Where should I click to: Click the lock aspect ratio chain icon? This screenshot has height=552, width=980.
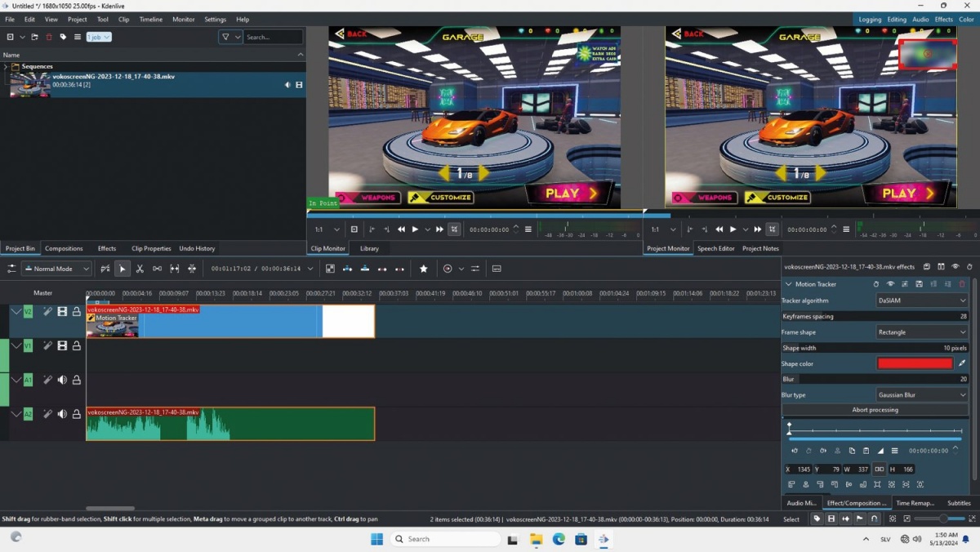879,470
